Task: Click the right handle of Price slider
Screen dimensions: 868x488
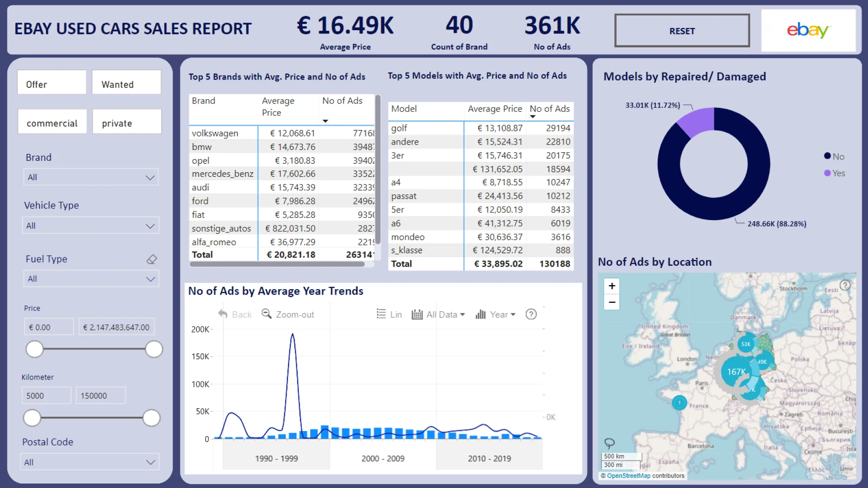Action: [154, 349]
